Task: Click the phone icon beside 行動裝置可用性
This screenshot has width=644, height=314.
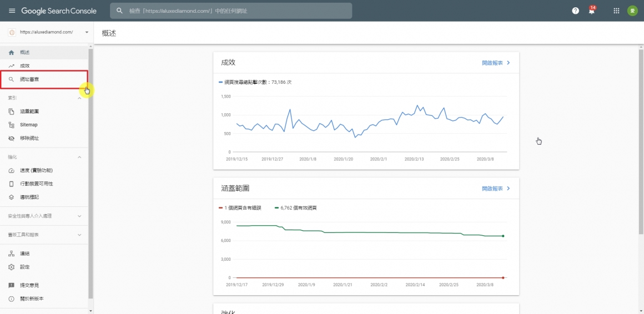Action: 12,184
